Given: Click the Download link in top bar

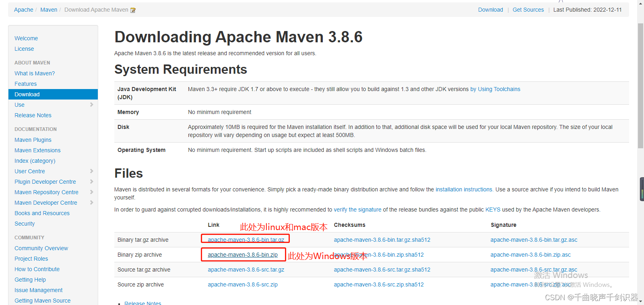Looking at the screenshot, I should tap(490, 10).
